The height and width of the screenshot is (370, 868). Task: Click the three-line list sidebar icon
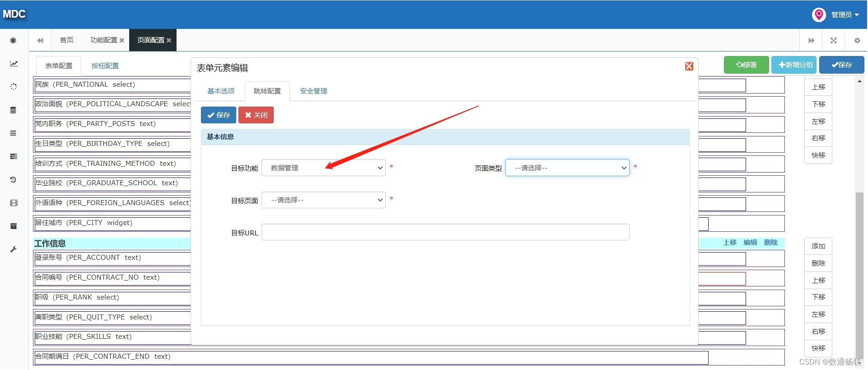coord(13,133)
